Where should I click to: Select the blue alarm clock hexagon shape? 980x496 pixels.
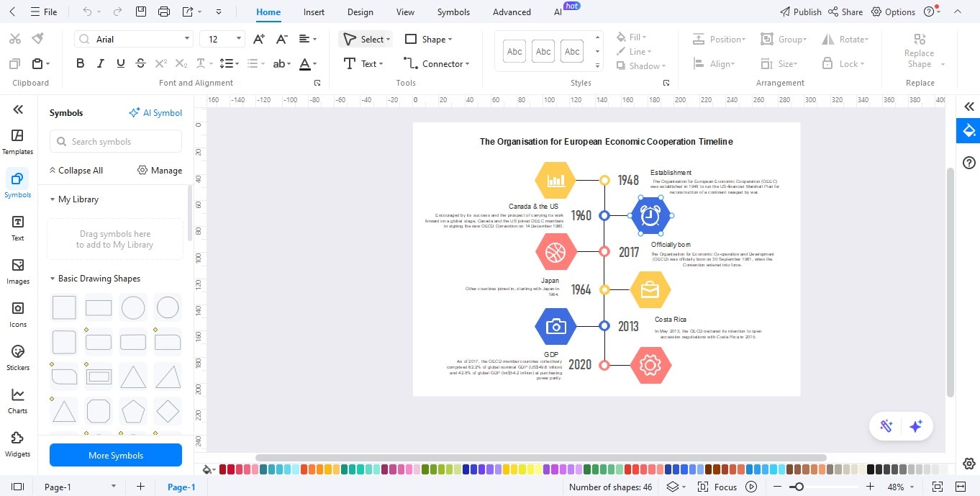[x=650, y=215]
